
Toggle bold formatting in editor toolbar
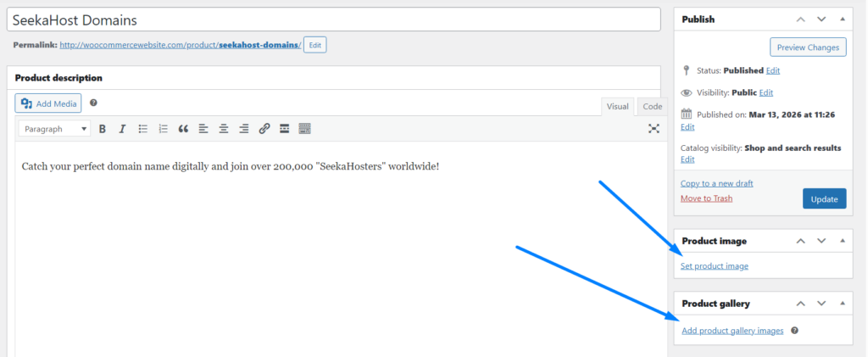(103, 129)
